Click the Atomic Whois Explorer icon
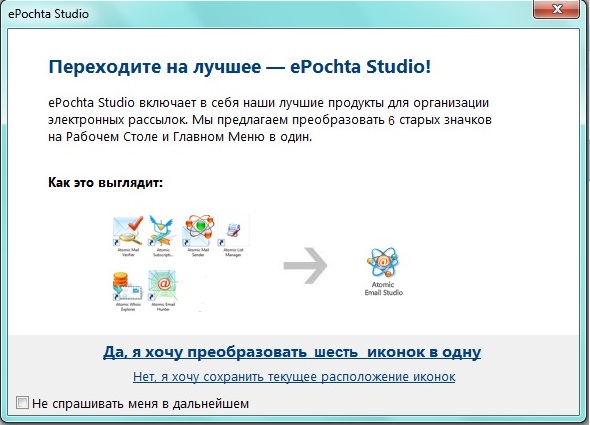 click(x=128, y=286)
